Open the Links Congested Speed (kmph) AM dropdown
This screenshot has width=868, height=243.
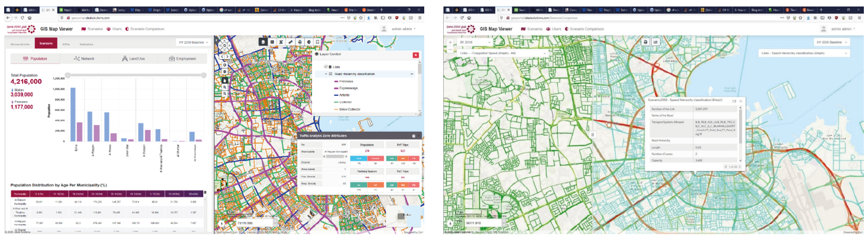click(x=503, y=53)
